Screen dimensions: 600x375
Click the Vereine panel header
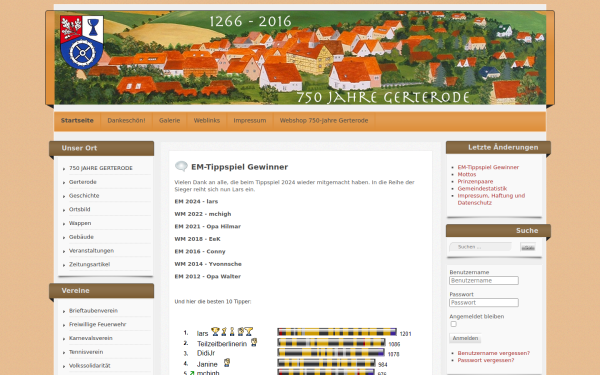pos(101,291)
